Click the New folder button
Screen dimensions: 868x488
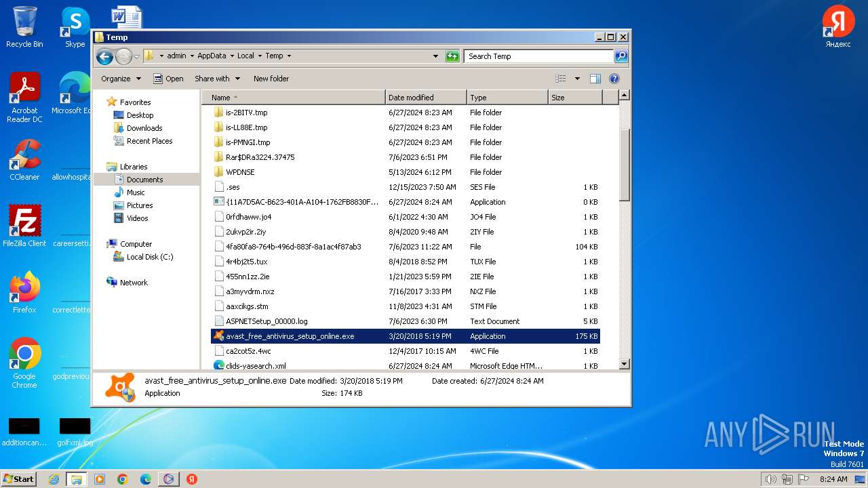tap(271, 79)
